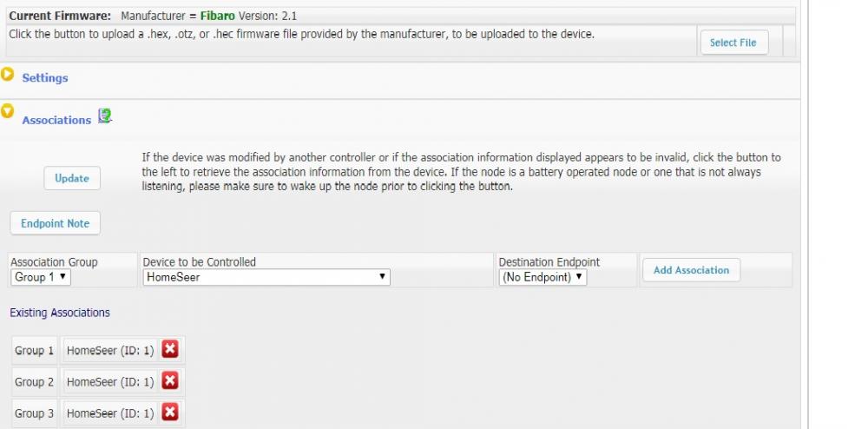Click the Endpoint Note button
Viewport: 868px width, 429px height.
(x=55, y=223)
